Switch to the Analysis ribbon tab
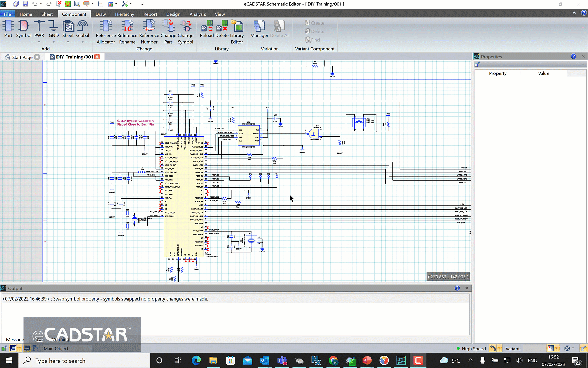 197,14
